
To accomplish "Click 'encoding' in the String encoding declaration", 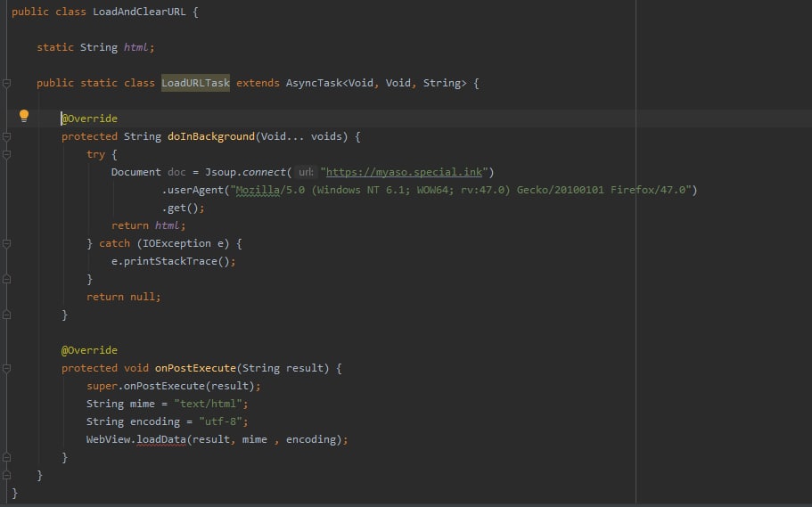I will 154,421.
